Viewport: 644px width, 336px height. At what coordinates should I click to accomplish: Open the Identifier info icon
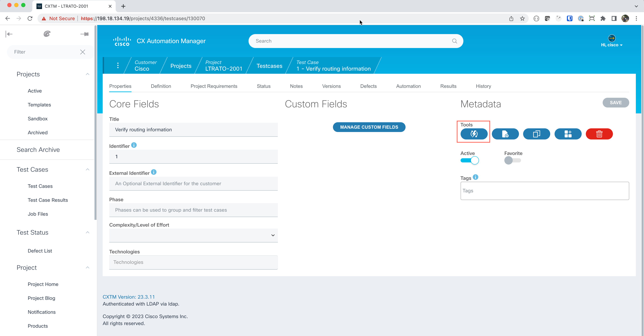coord(134,145)
